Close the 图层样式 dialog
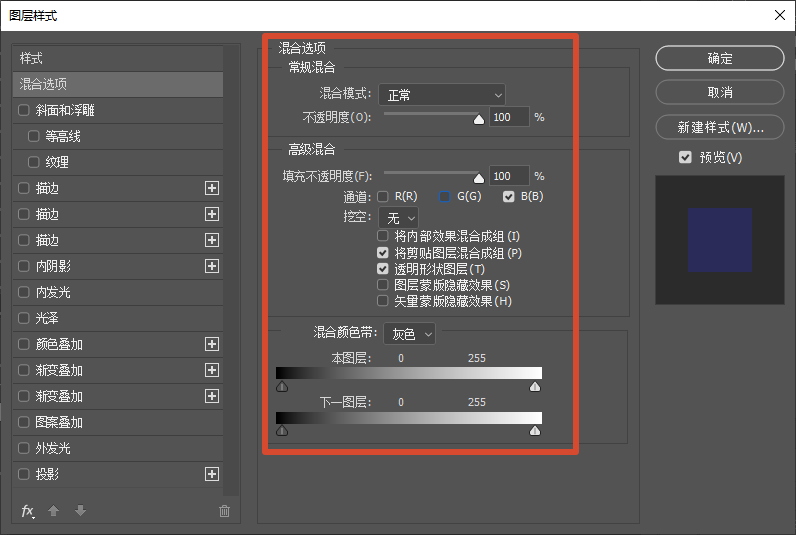 (x=780, y=15)
